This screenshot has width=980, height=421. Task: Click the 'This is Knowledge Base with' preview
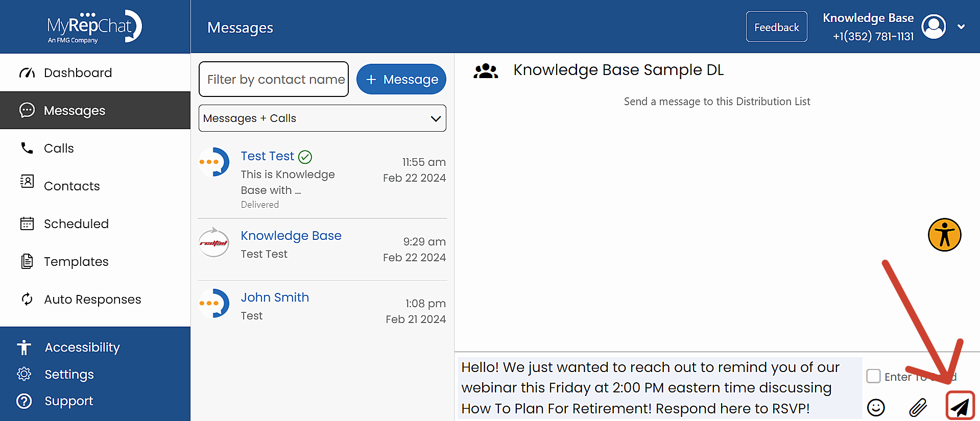[x=288, y=182]
